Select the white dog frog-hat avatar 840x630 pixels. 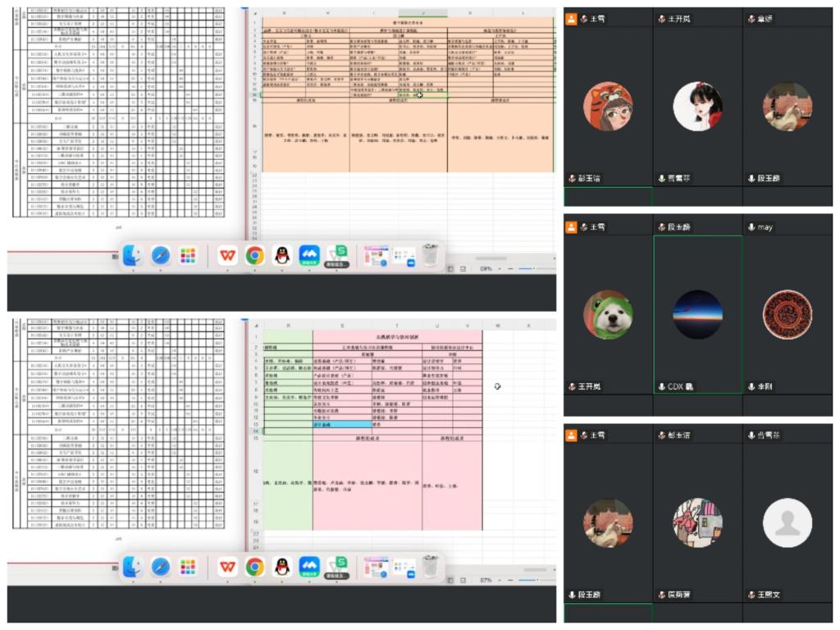click(608, 316)
